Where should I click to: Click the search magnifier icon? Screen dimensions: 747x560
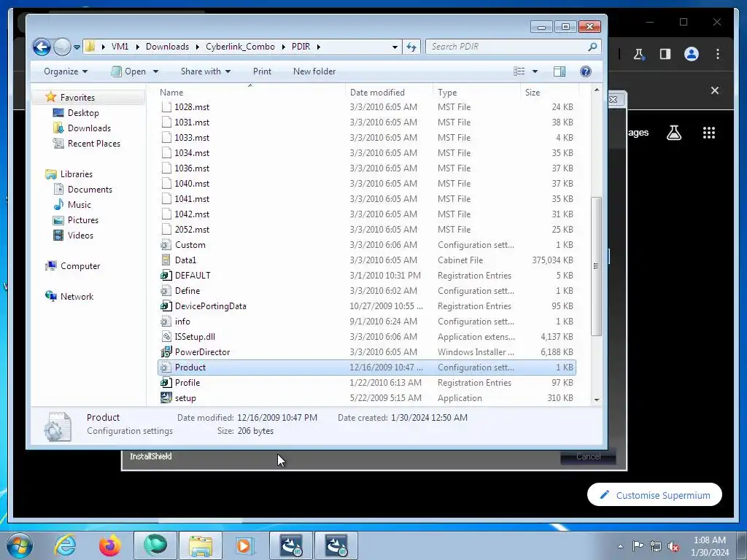click(x=592, y=47)
